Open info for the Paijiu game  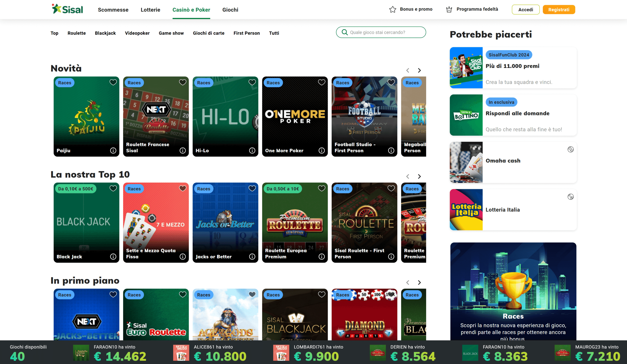click(113, 151)
